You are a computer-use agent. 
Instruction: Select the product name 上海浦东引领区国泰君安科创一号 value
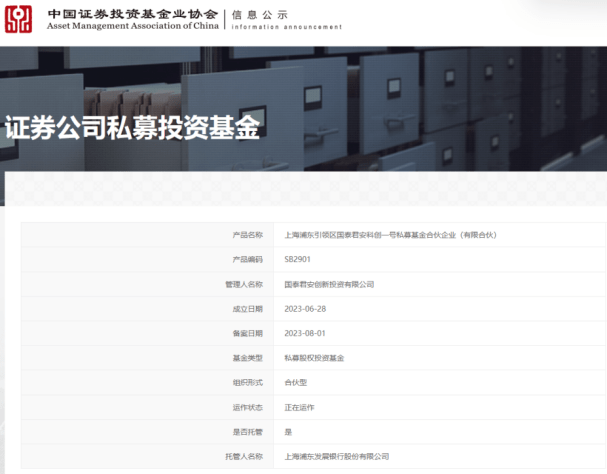pos(390,235)
